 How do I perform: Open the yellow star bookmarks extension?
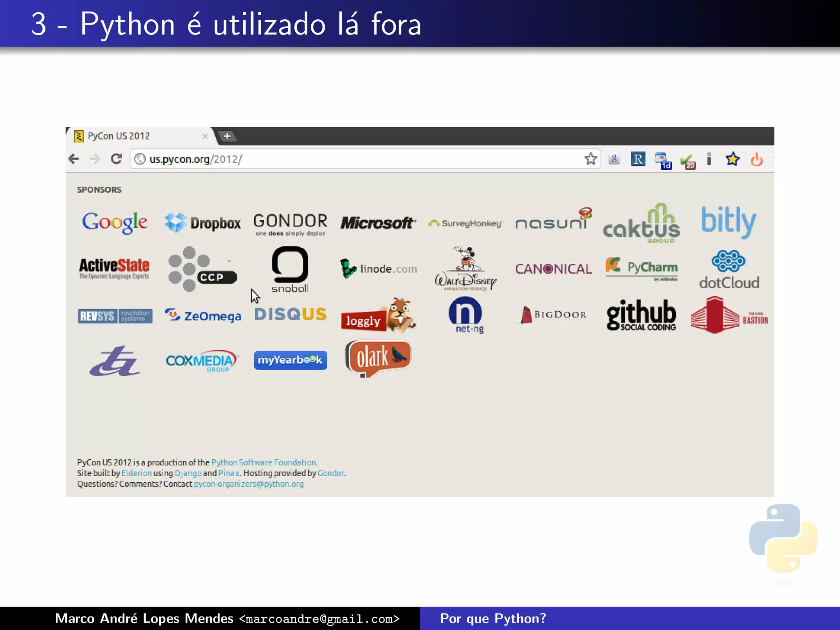coord(733,159)
